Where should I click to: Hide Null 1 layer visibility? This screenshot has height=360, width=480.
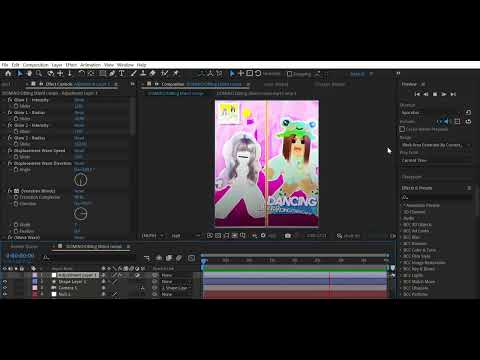[5, 294]
